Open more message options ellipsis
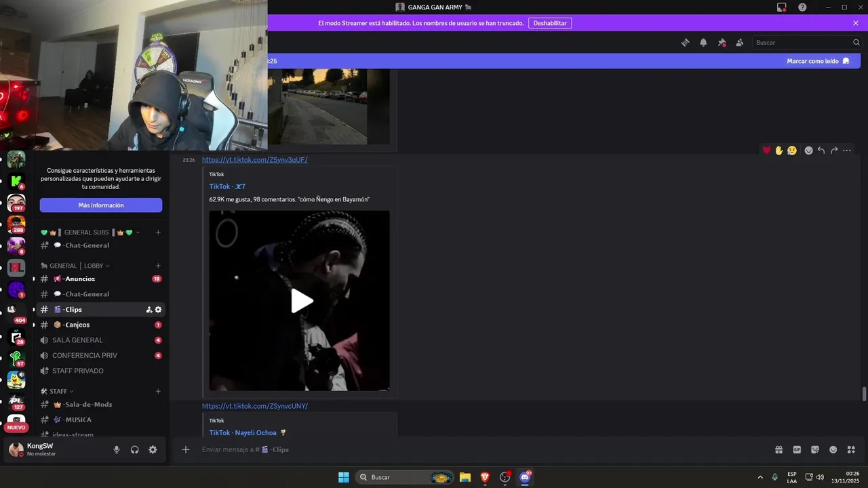The height and width of the screenshot is (488, 868). click(x=847, y=150)
